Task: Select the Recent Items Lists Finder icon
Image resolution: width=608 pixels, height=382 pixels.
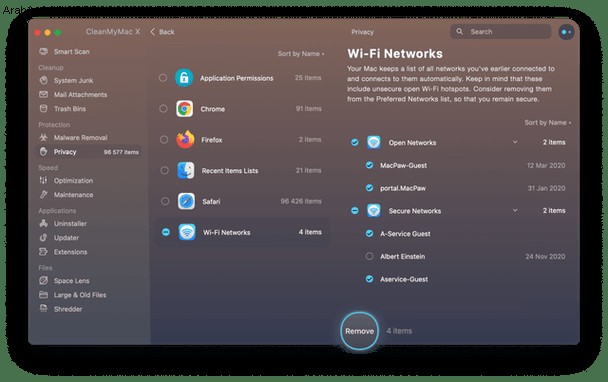Action: pyautogui.click(x=186, y=170)
